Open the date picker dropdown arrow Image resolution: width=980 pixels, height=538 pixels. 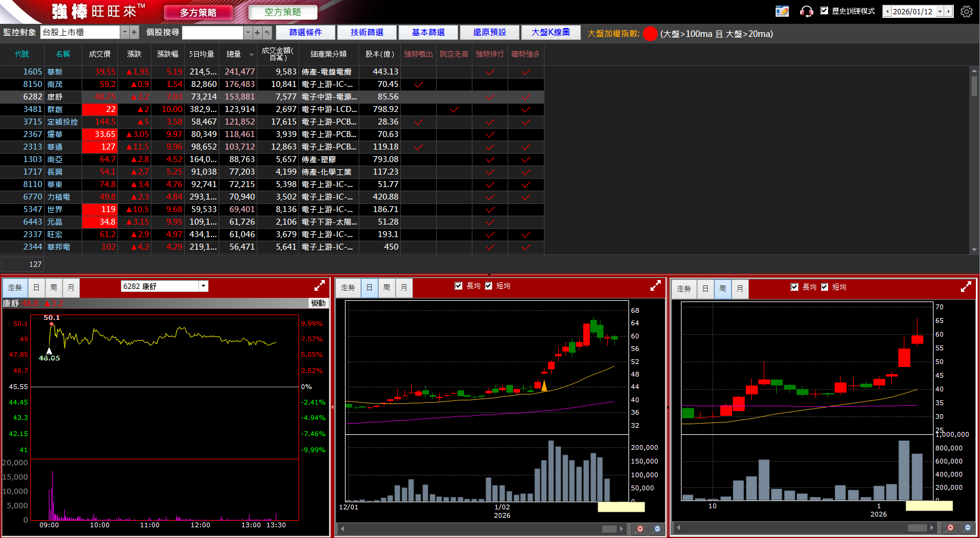pyautogui.click(x=940, y=11)
